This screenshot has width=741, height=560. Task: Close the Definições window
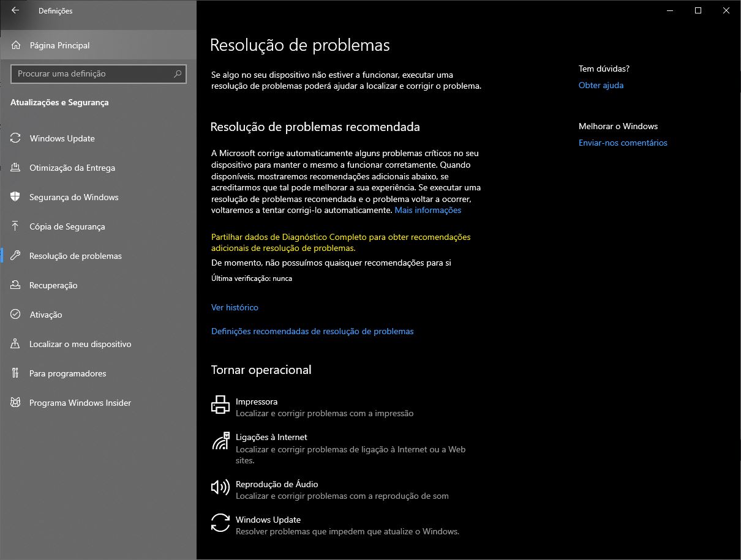point(726,10)
